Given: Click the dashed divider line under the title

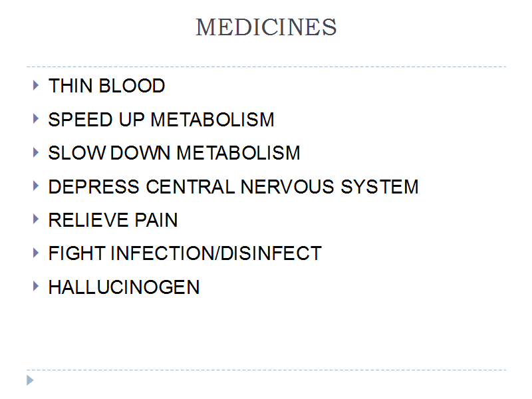Looking at the screenshot, I should pos(267,67).
